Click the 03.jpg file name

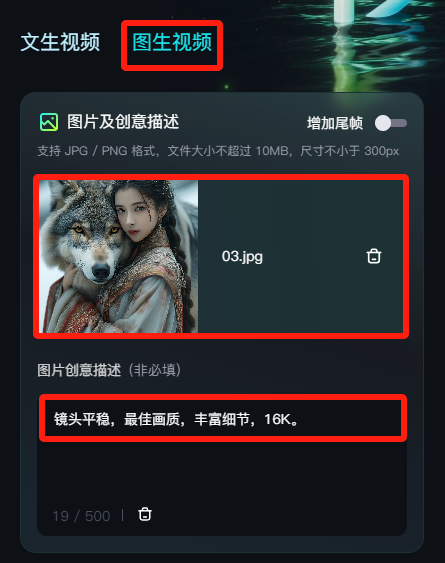[242, 256]
